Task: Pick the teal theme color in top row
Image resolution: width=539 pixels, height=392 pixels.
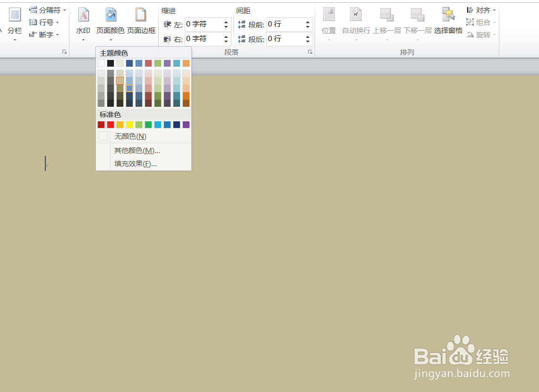Action: tap(177, 63)
